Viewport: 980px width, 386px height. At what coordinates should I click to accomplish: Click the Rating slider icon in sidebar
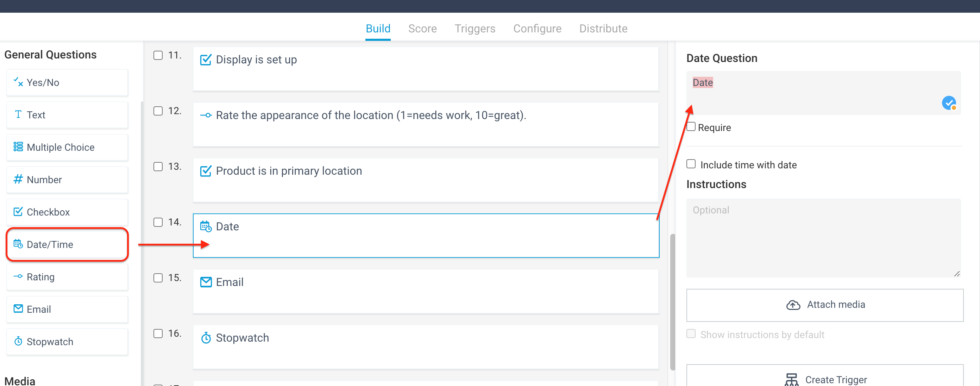(x=18, y=276)
